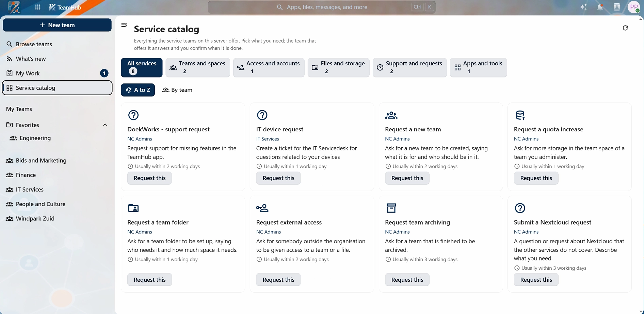Screen dimensions: 644x314
Task: Collapse the navigation sidebar toggle
Action: pos(124,25)
